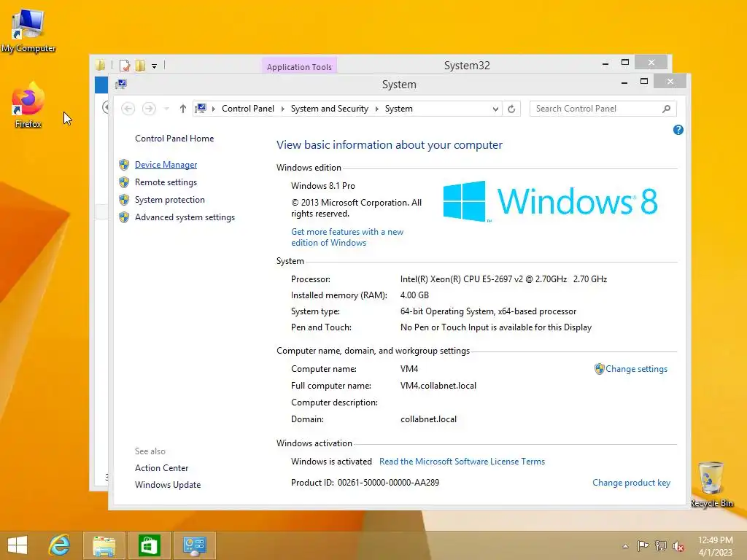This screenshot has height=560, width=747.
Task: Click the Back navigation arrow
Action: 128,109
